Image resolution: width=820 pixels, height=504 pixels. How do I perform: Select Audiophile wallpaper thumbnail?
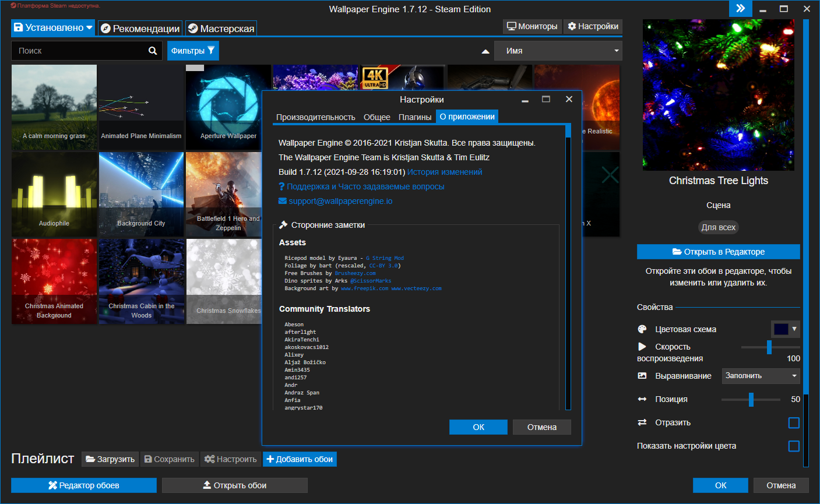point(54,195)
